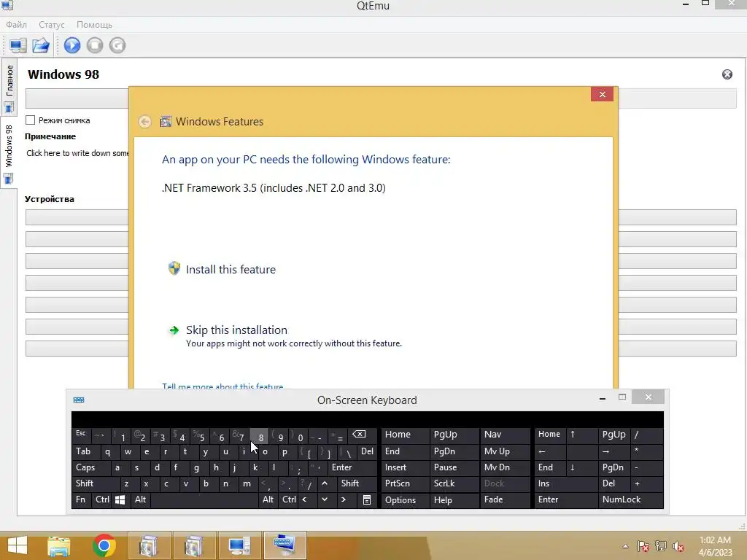Click the On-Screen Keyboard title bar icon
The width and height of the screenshot is (747, 560).
click(79, 400)
